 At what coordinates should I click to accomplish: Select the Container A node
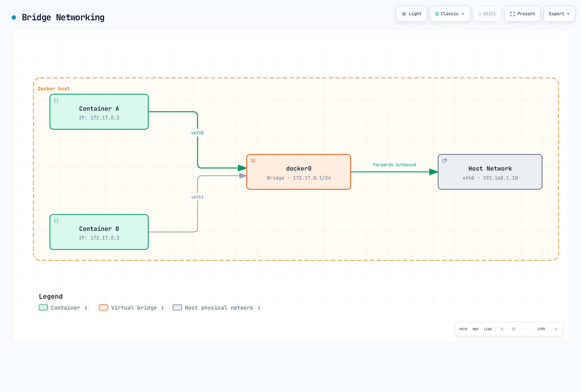pyautogui.click(x=99, y=112)
